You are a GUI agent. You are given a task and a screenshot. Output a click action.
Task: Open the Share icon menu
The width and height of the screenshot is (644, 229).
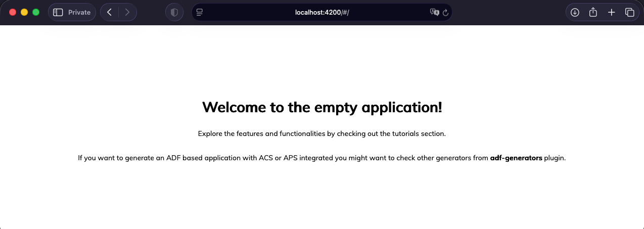(x=593, y=12)
